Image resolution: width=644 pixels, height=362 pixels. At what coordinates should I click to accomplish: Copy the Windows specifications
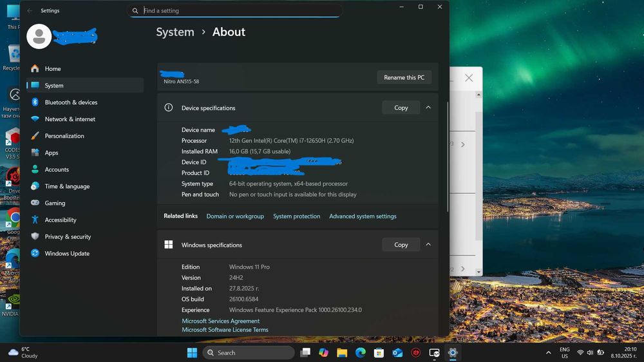click(401, 245)
